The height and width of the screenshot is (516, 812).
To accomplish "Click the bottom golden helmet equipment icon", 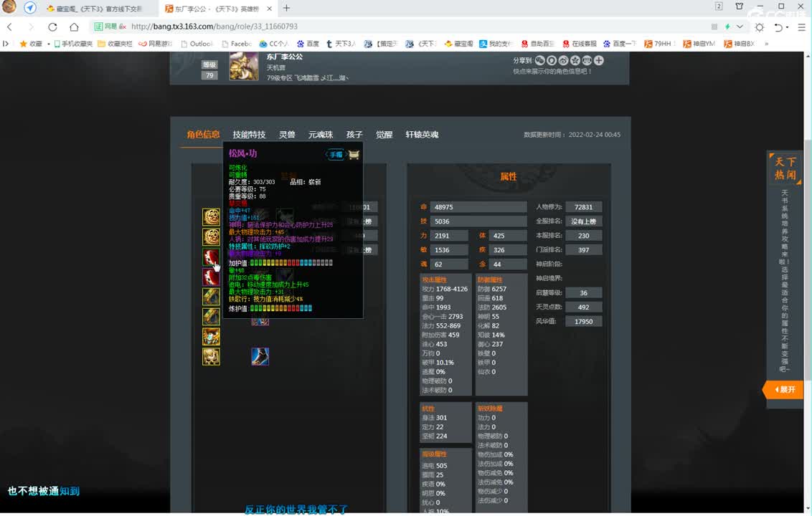I will 212,356.
